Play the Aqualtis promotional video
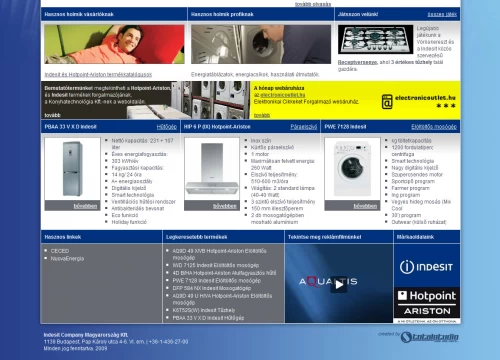The height and width of the screenshot is (360, 500). [339, 284]
